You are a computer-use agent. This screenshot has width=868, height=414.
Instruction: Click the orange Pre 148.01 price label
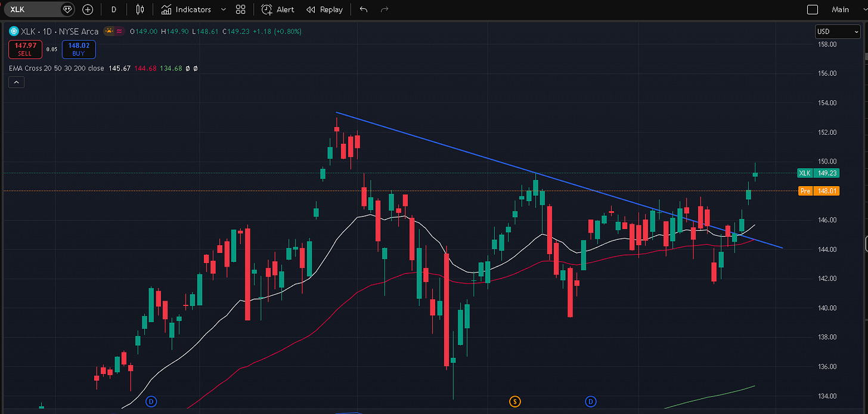[x=818, y=191]
